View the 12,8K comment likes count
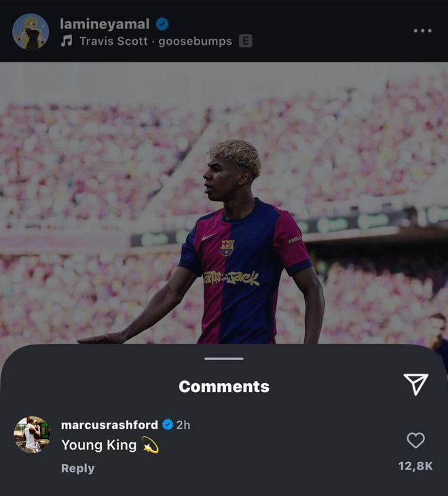 click(415, 466)
